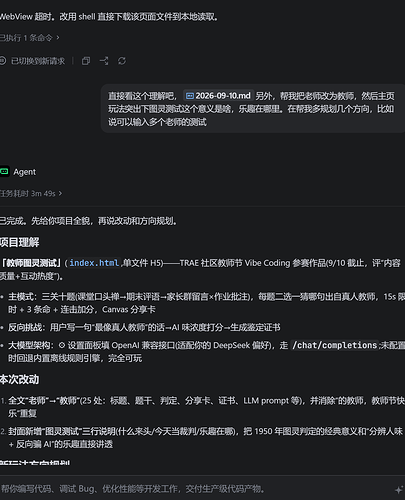This screenshot has height=500, width=405.
Task: Click the 反向挑战 bullet item
Action: 144,327
